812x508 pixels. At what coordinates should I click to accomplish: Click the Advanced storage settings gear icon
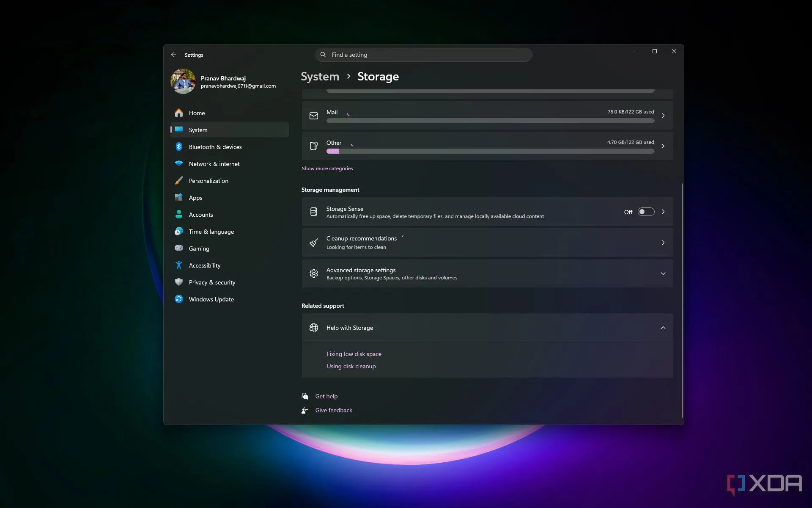tap(314, 273)
